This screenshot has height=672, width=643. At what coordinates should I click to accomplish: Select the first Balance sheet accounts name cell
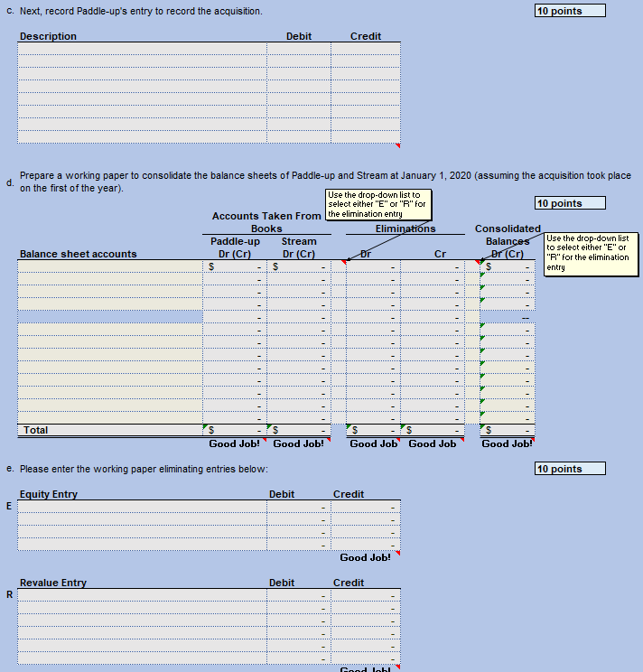coord(110,266)
